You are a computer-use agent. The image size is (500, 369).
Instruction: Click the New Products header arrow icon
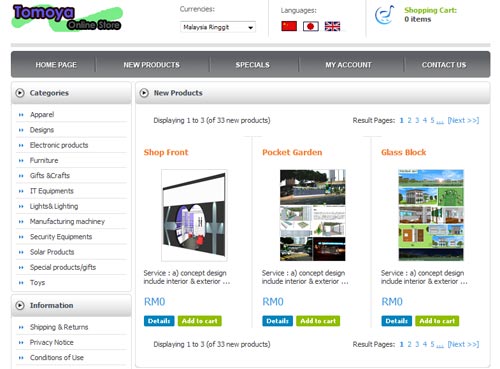(x=144, y=93)
